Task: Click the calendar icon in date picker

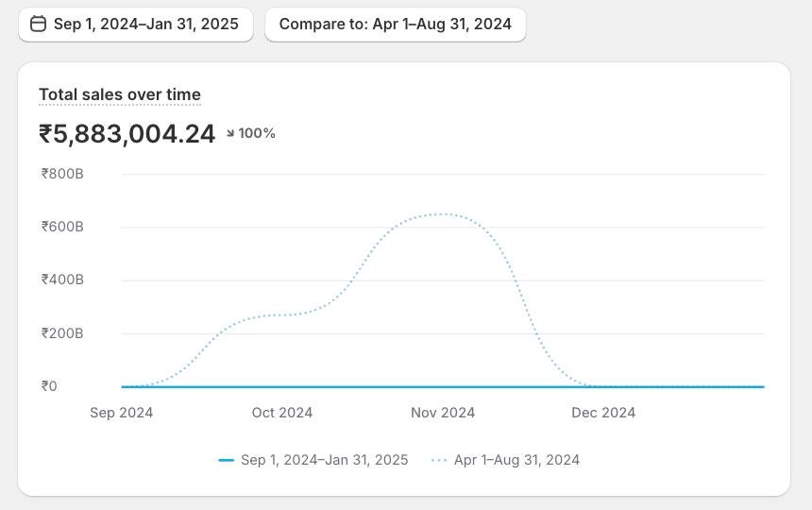Action: pyautogui.click(x=38, y=25)
